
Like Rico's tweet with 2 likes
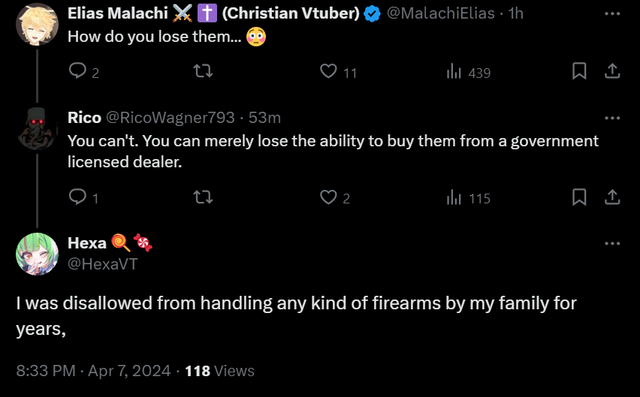tap(335, 197)
